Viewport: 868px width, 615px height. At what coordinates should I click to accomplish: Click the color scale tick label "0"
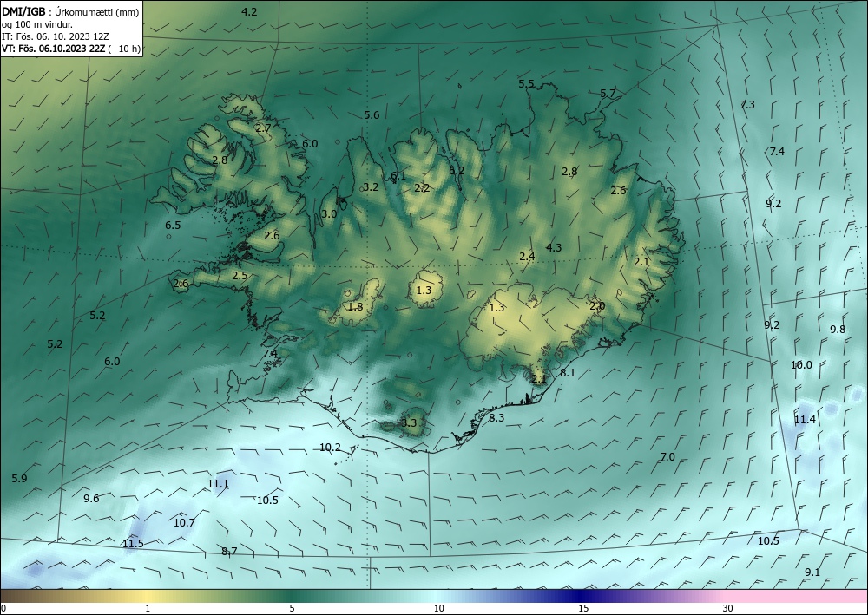point(3,609)
